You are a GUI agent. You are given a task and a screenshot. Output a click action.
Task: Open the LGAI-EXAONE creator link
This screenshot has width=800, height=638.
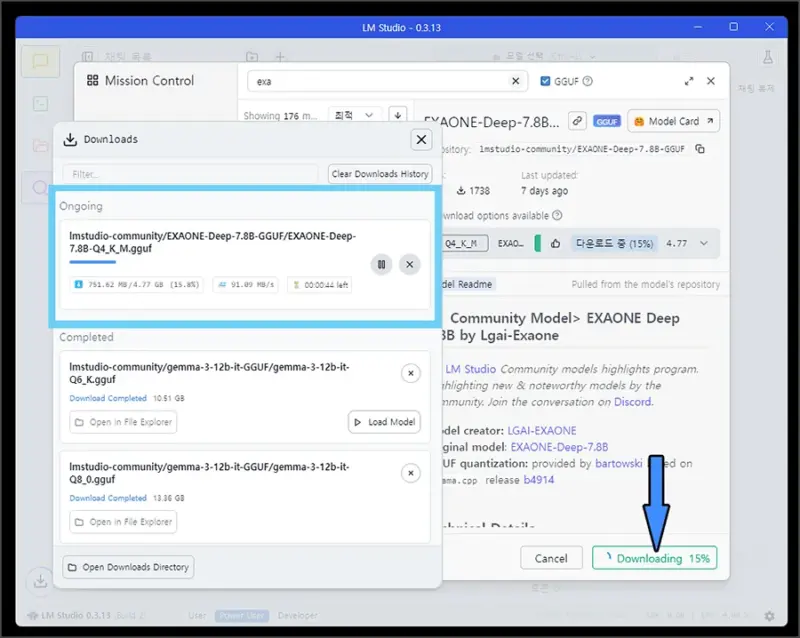[542, 430]
